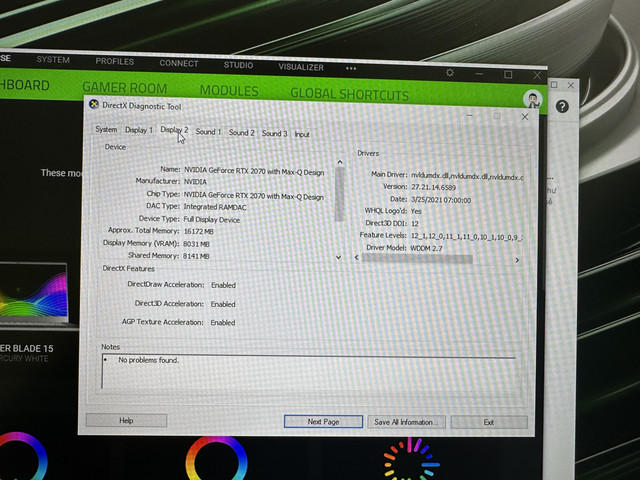The height and width of the screenshot is (480, 640).
Task: Click the help question mark icon
Action: (x=562, y=107)
